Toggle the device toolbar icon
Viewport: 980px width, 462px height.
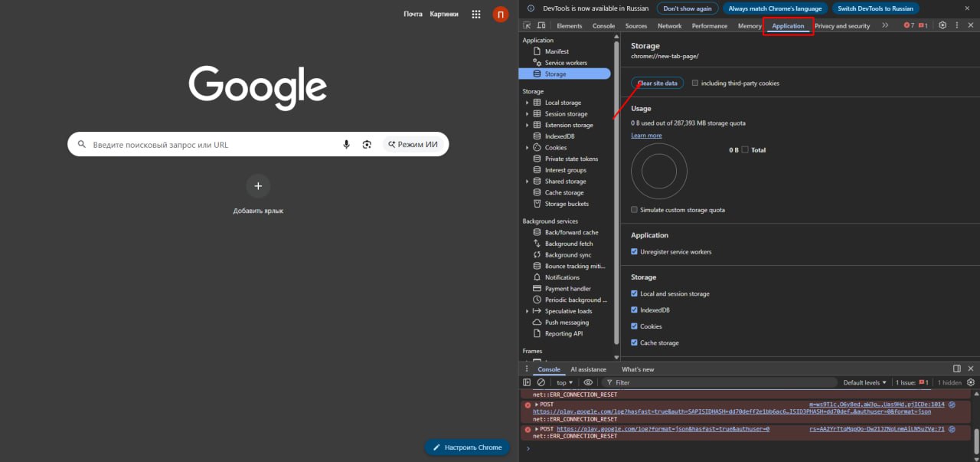pyautogui.click(x=541, y=25)
